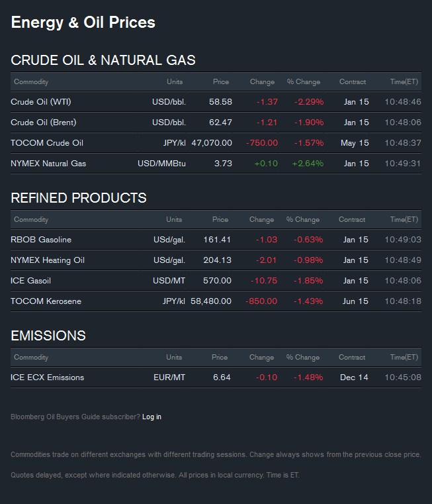Viewport: 432px width, 504px height.
Task: Open TOCOM Kerosene entry
Action: click(x=46, y=301)
